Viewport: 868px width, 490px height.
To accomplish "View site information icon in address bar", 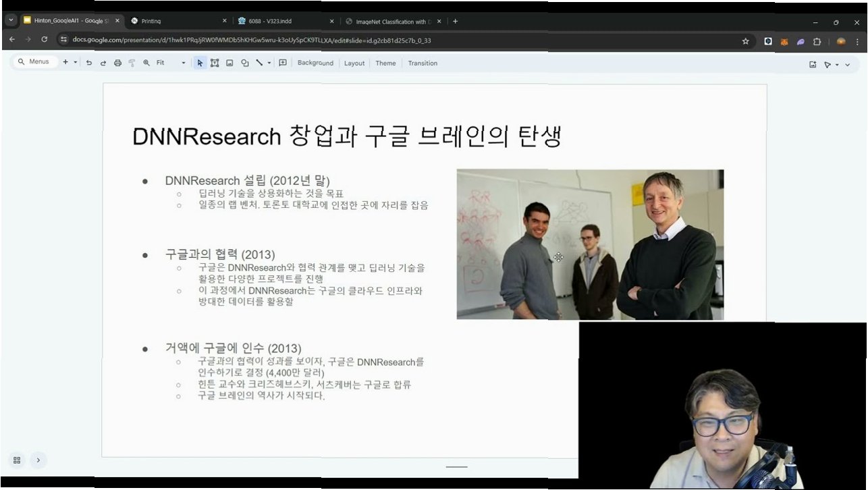I will pos(64,40).
